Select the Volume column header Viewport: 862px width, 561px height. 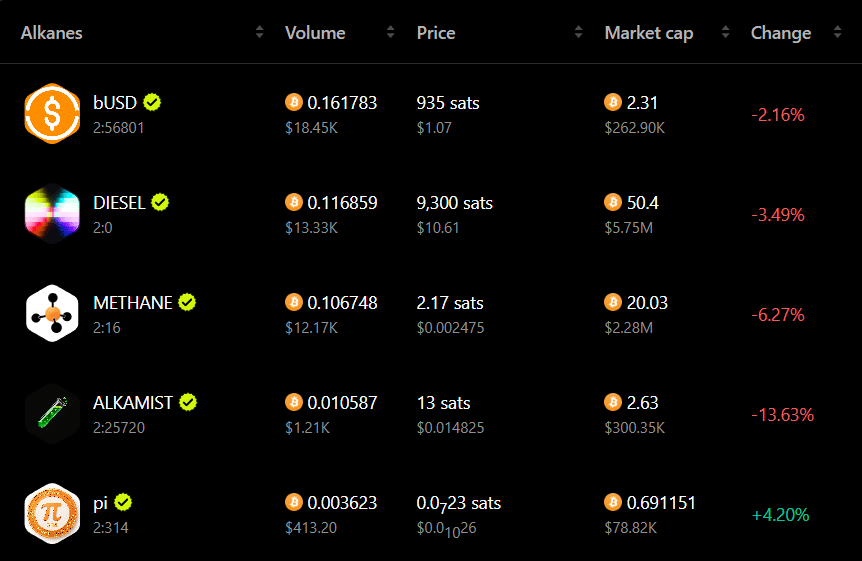coord(315,33)
